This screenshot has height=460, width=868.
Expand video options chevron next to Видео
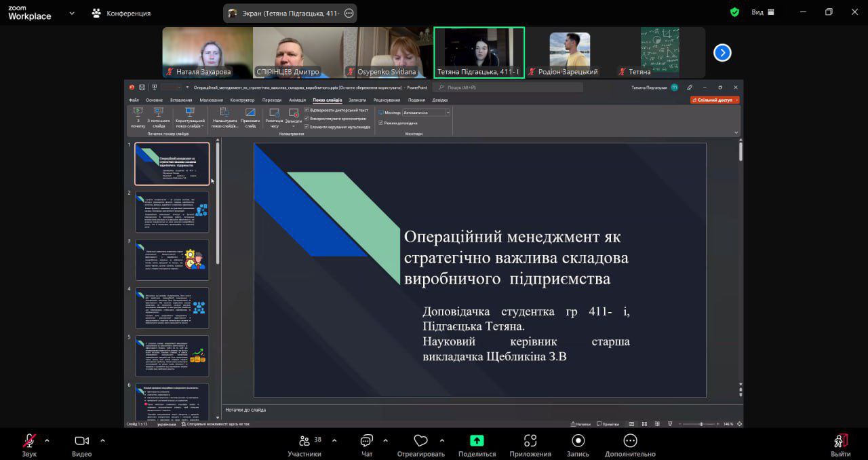[x=102, y=440]
